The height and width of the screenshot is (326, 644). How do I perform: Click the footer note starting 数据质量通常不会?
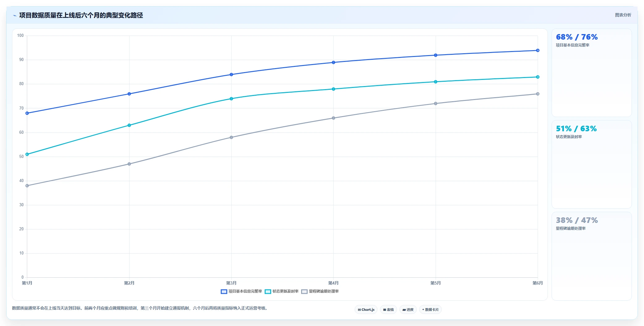(x=140, y=308)
